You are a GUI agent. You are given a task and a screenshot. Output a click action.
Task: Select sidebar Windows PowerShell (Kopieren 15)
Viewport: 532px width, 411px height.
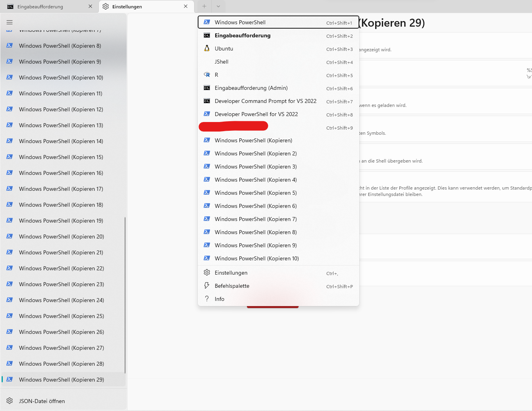[64, 157]
